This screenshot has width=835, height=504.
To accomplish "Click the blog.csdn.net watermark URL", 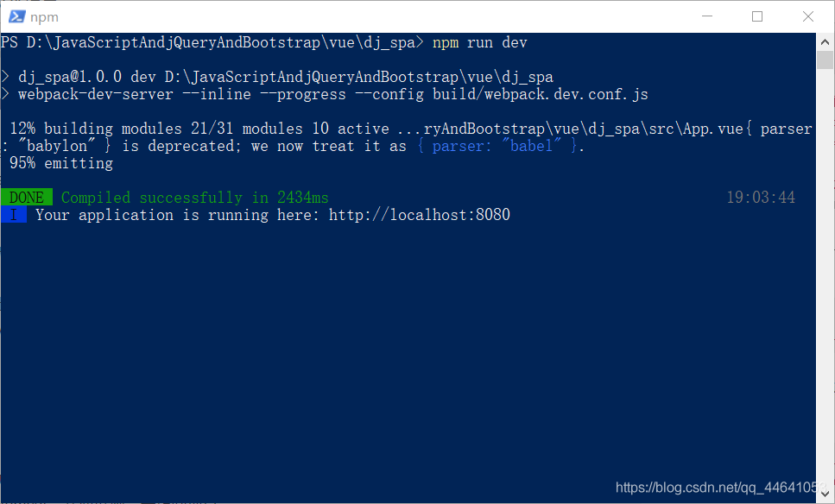I will pyautogui.click(x=721, y=488).
